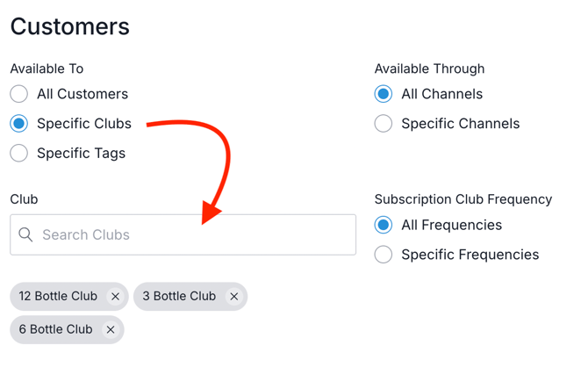Choose the Specific Clubs option
588x367 pixels.
tap(19, 124)
